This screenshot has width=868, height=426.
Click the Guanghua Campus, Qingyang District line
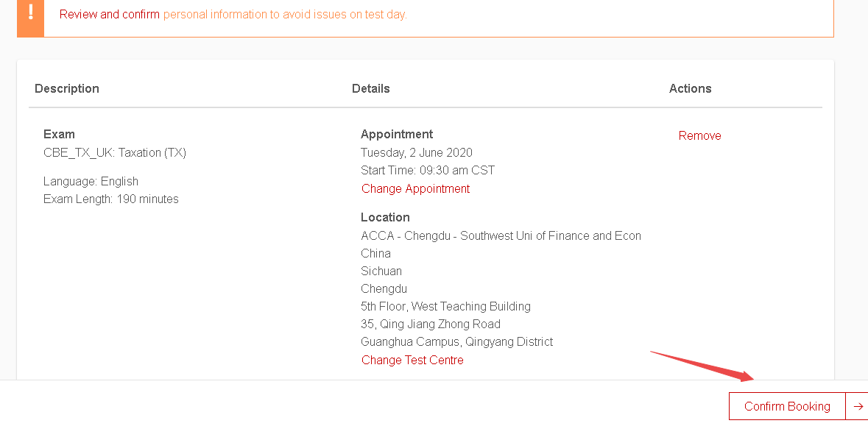(x=456, y=341)
